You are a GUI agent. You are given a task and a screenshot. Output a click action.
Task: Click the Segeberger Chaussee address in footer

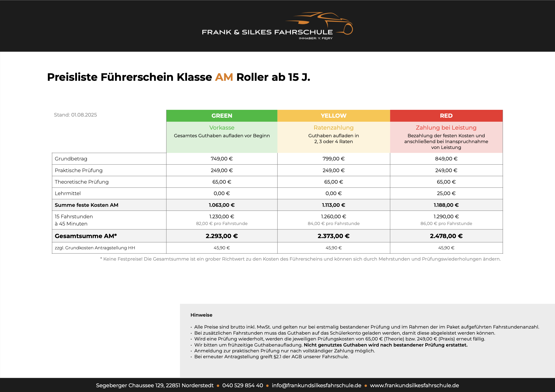[x=155, y=385]
